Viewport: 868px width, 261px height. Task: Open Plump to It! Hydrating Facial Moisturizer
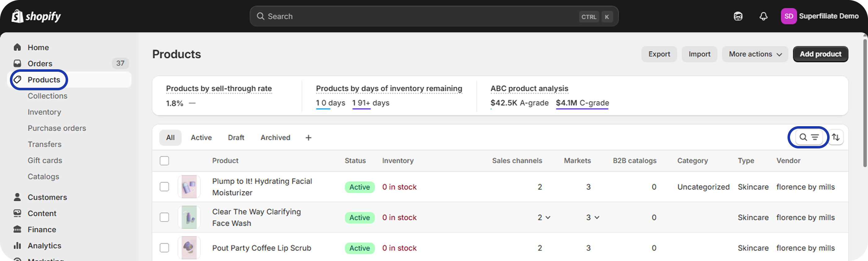[x=262, y=186]
